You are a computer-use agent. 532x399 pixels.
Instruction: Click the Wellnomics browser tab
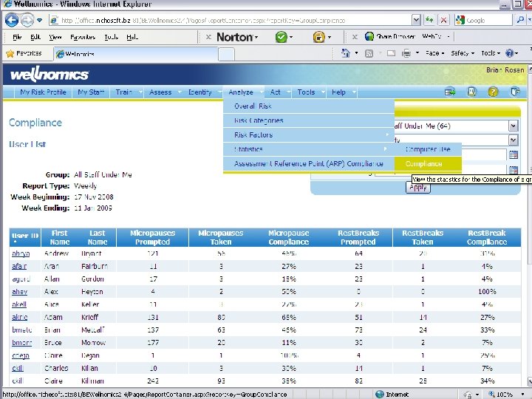click(135, 54)
